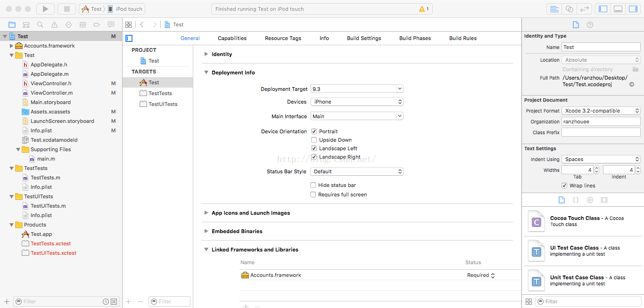Switch to Build Settings tab
This screenshot has width=644, height=308.
(x=364, y=38)
